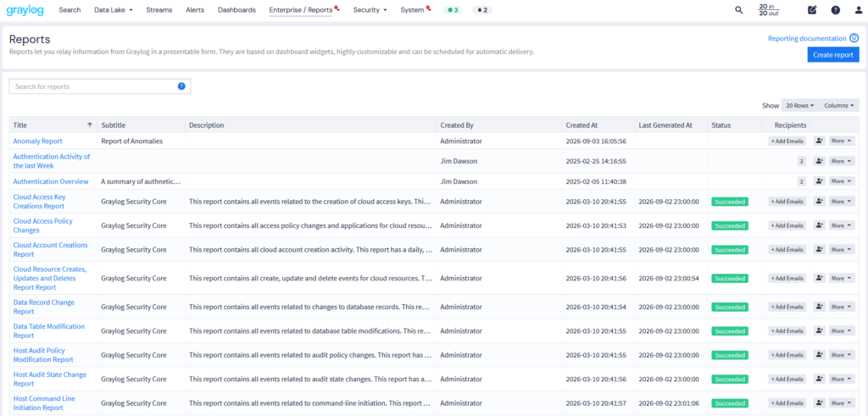Image resolution: width=868 pixels, height=416 pixels.
Task: Open More menu for Cloud Access Policy Changes
Action: pos(842,225)
